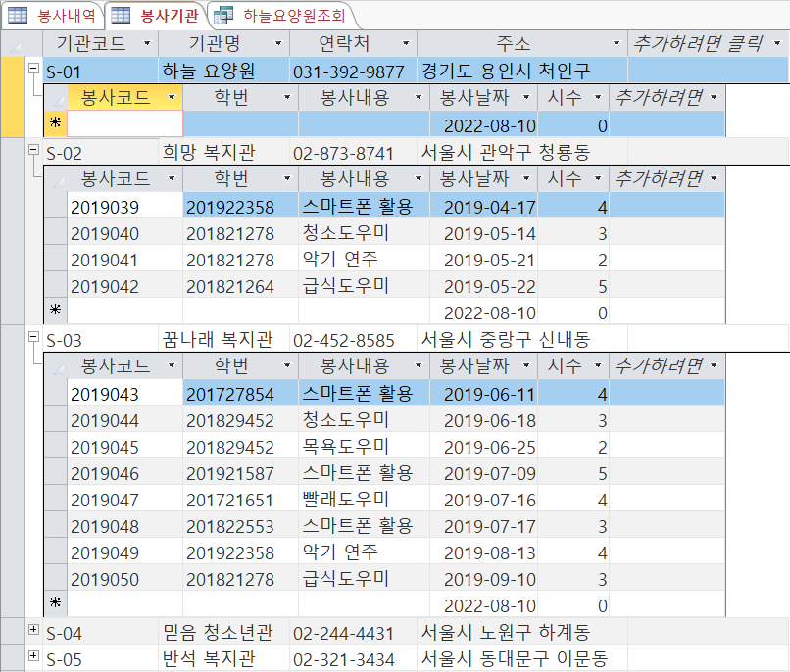Viewport: 790px width, 672px height.
Task: Open the 연락처 column dropdown arrow
Action: (x=404, y=44)
